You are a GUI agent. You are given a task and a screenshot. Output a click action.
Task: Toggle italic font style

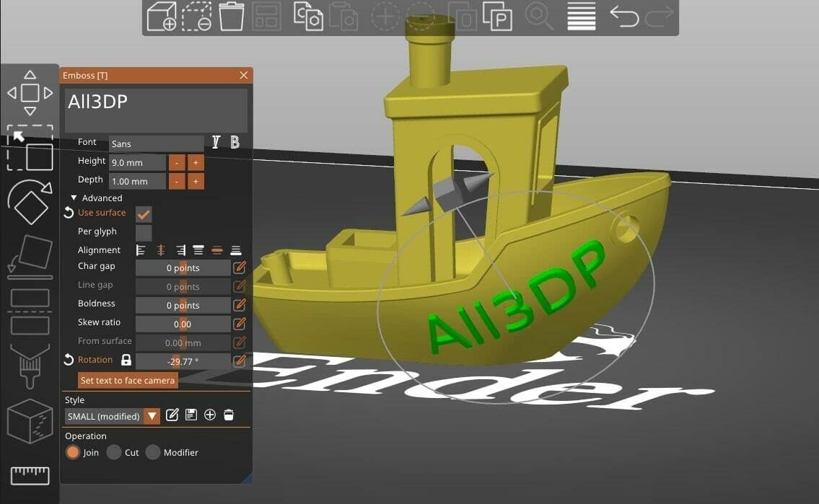[216, 142]
